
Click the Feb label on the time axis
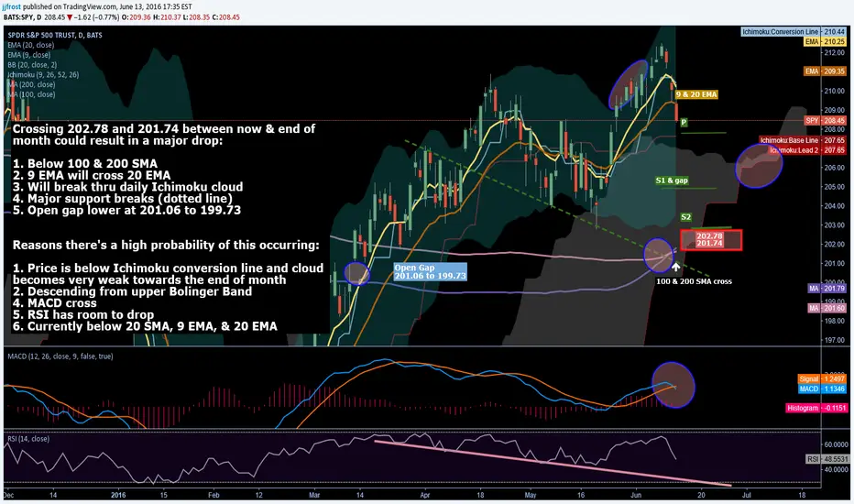(x=213, y=495)
